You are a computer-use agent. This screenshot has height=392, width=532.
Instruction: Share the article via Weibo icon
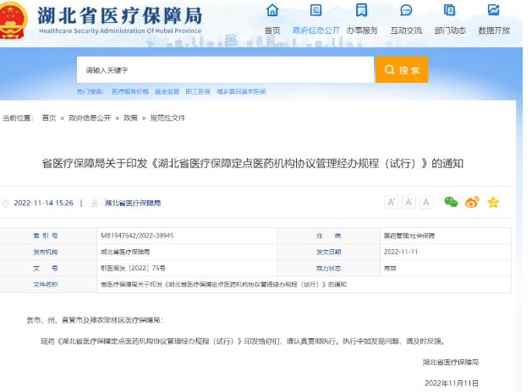click(x=472, y=202)
